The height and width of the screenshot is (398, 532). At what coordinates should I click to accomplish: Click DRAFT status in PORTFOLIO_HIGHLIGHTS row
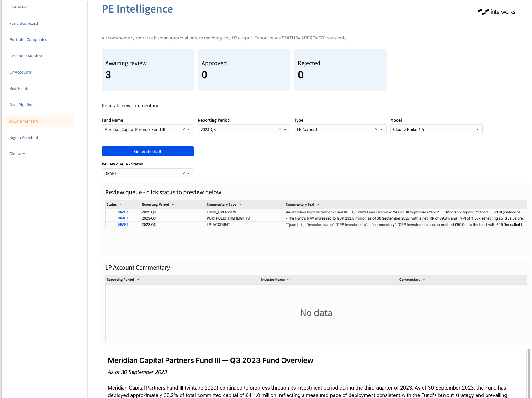pos(123,218)
